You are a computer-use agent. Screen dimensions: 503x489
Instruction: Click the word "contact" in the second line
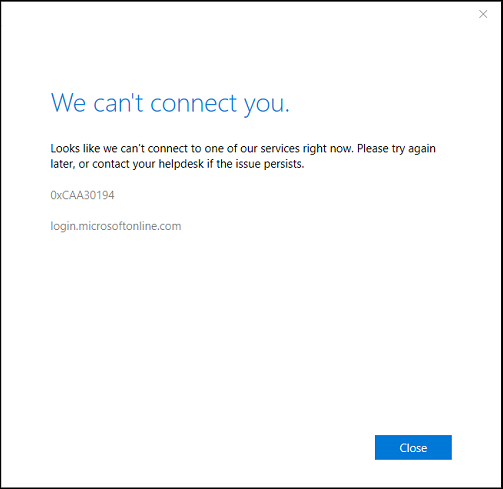[111, 164]
